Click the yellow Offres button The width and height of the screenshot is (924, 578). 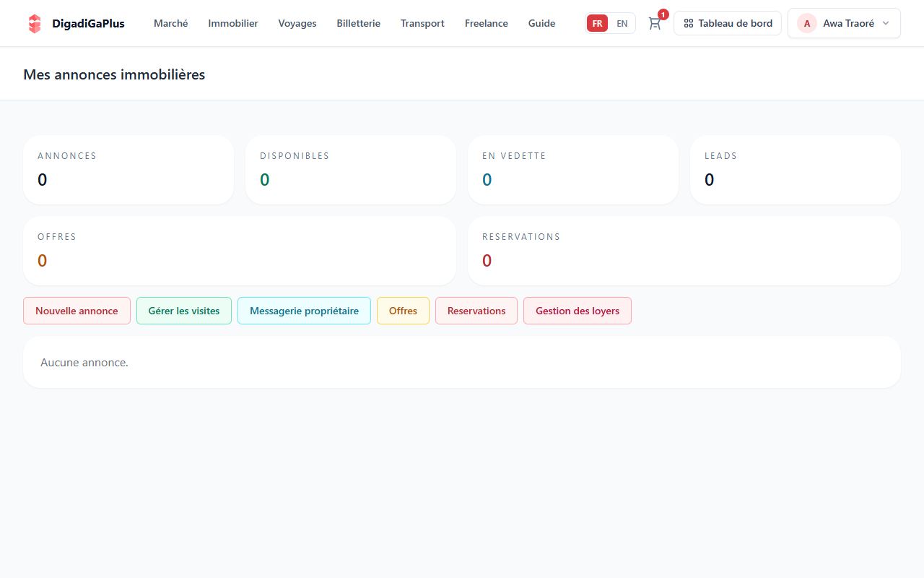click(403, 311)
